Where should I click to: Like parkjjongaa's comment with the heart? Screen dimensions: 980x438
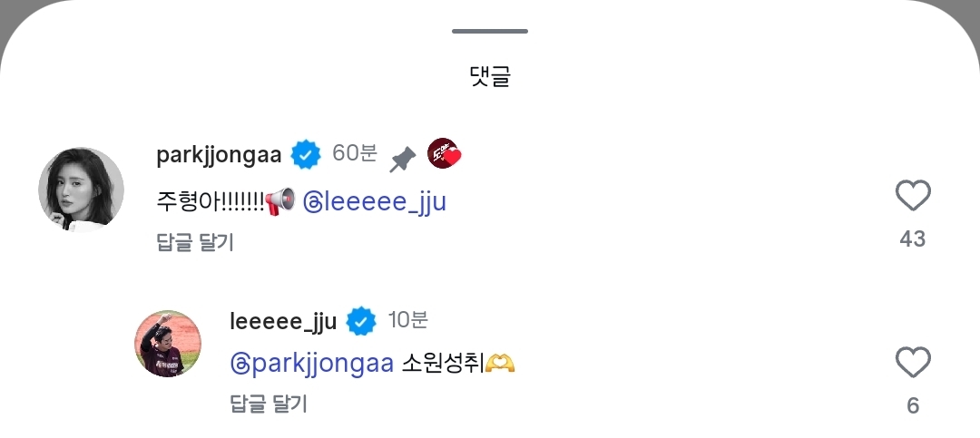913,196
